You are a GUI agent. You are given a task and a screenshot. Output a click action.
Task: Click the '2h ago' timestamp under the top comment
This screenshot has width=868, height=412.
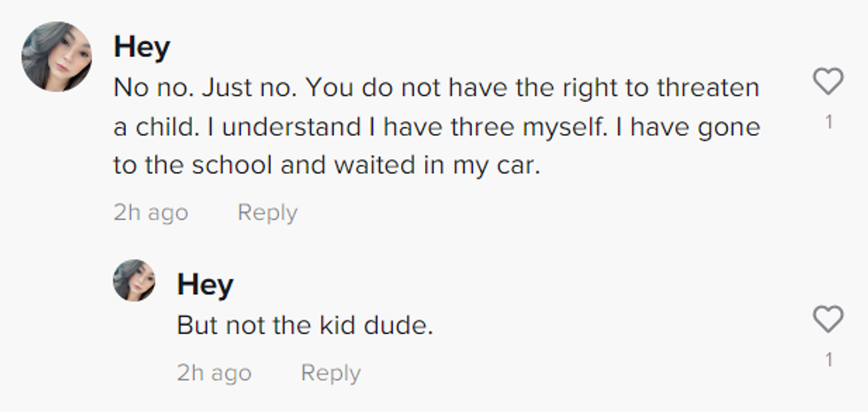(151, 213)
